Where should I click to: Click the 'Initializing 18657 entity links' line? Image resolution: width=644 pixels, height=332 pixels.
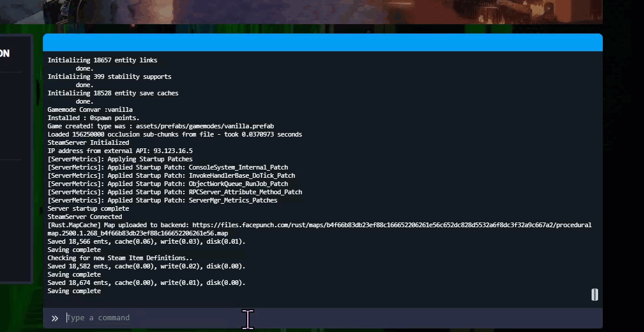[102, 60]
